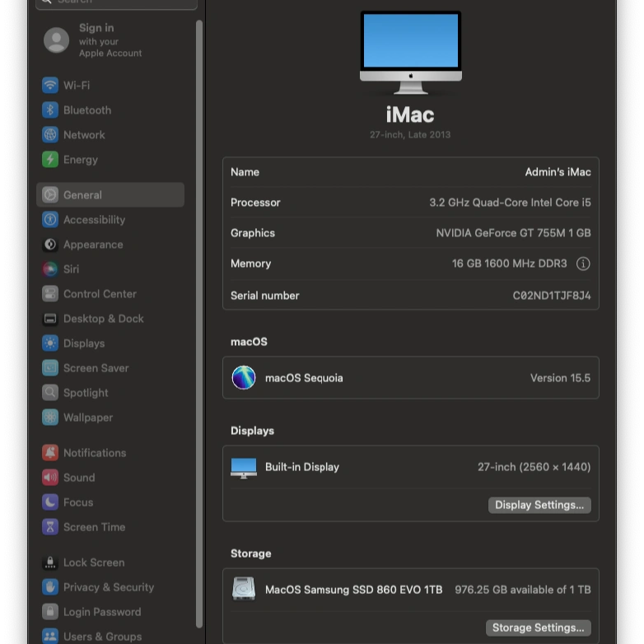The height and width of the screenshot is (644, 644).
Task: Click the "Version 15.5" text
Action: (x=560, y=378)
